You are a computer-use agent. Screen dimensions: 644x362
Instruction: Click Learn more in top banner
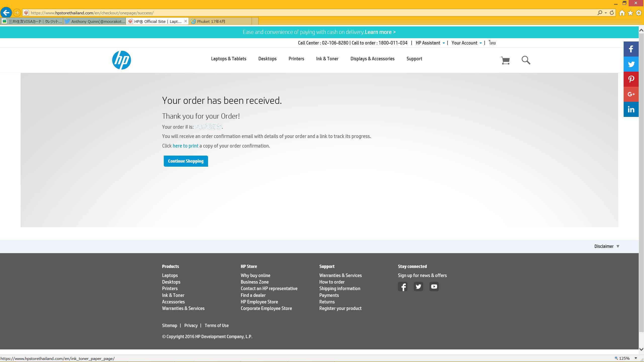(x=380, y=32)
